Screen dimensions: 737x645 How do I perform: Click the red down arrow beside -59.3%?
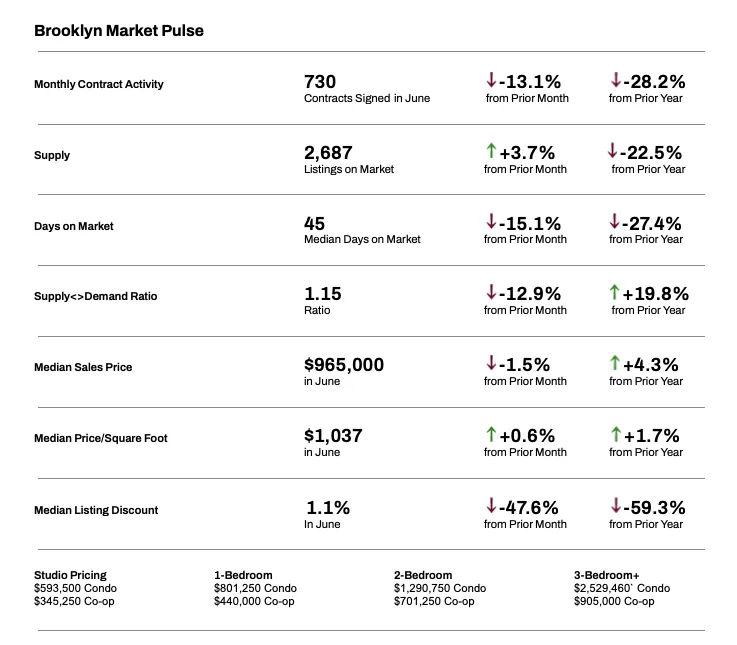(x=615, y=506)
